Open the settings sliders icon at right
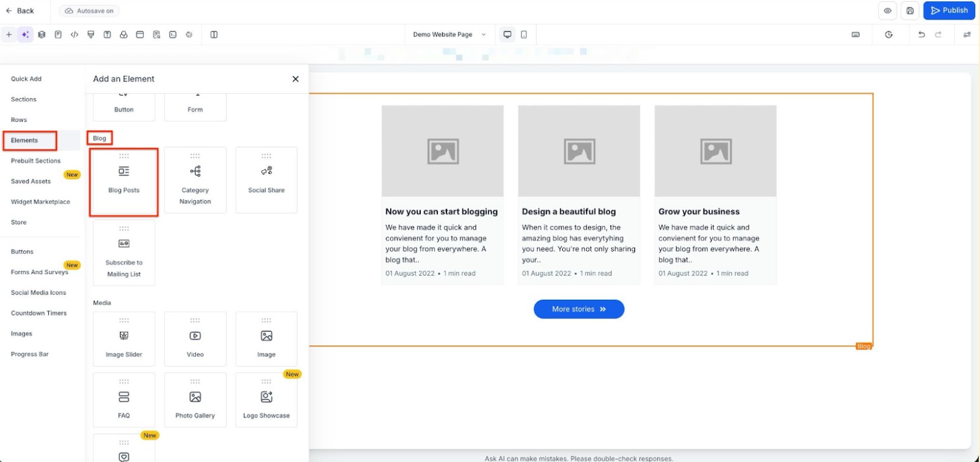Image resolution: width=980 pixels, height=462 pixels. point(967,35)
